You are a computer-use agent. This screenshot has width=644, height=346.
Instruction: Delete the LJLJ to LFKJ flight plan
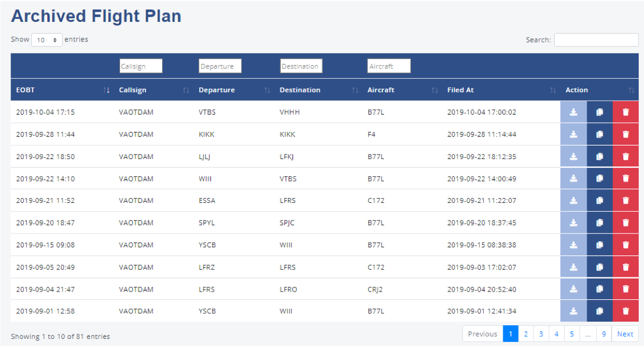626,157
